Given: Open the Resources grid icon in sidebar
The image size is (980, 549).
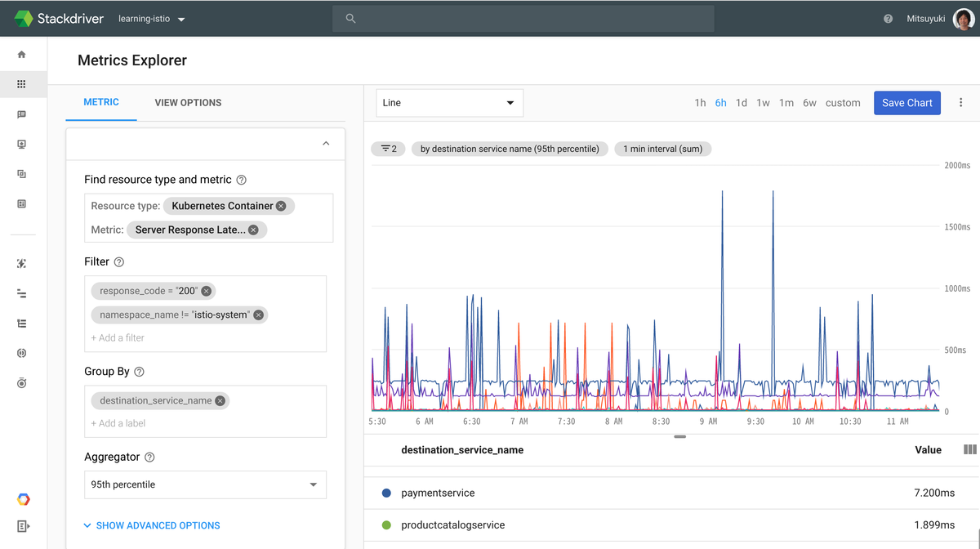Looking at the screenshot, I should pos(22,84).
